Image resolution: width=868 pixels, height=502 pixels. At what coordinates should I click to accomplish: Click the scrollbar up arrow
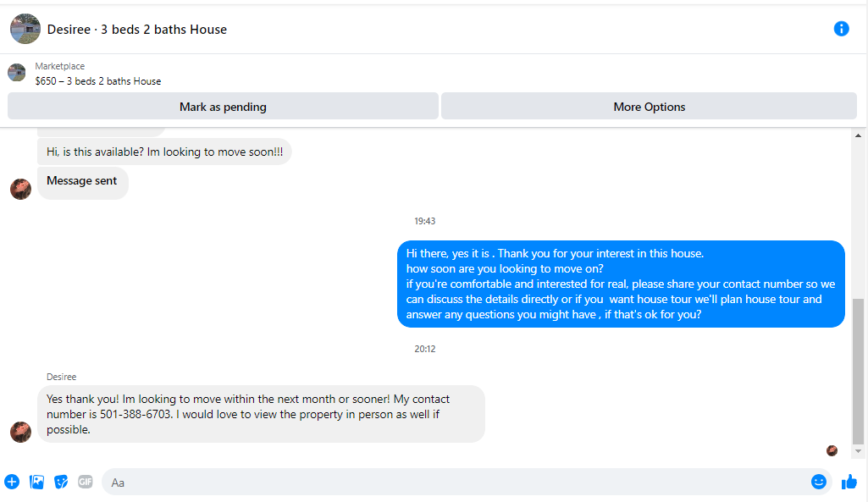pos(858,135)
